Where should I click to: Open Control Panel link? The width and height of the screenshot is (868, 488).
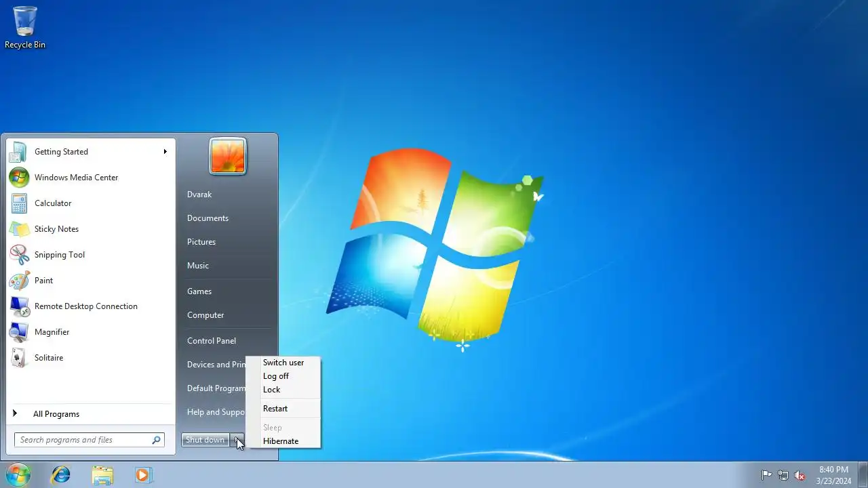(x=212, y=341)
